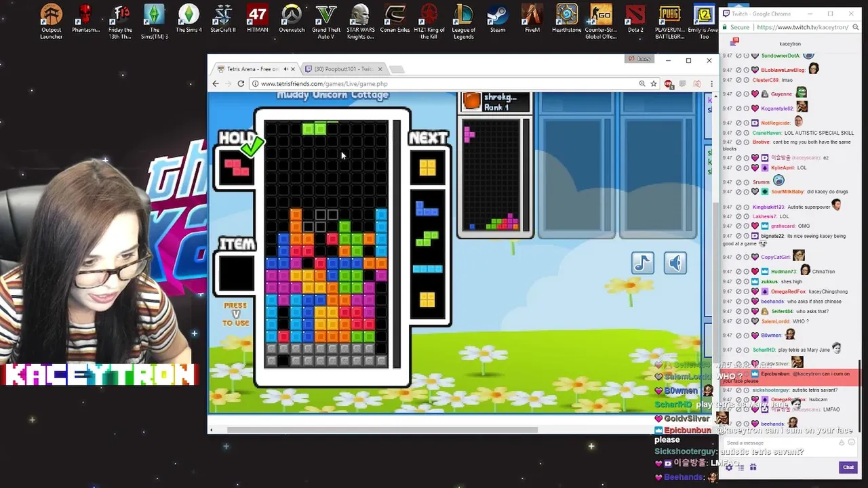Open the emote picker smiley
This screenshot has width=868, height=488.
(x=852, y=443)
